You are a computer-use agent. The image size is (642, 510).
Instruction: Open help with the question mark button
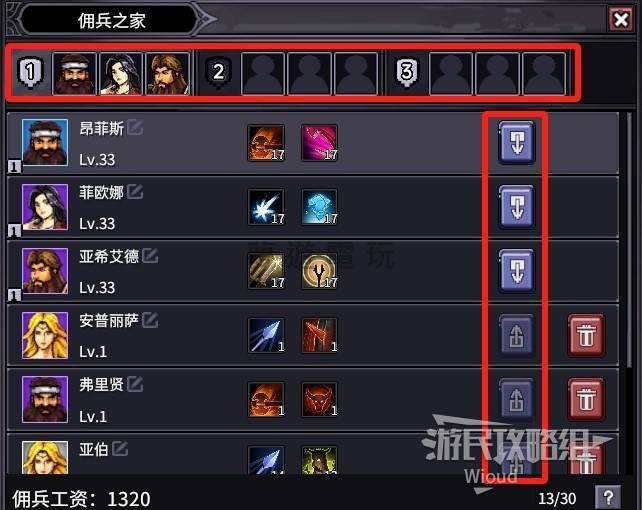pyautogui.click(x=608, y=497)
